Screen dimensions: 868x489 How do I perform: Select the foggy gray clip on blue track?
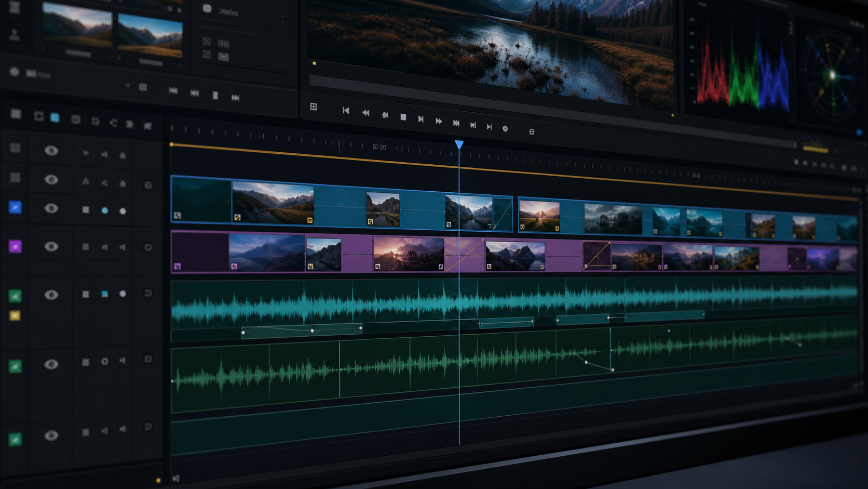point(613,219)
